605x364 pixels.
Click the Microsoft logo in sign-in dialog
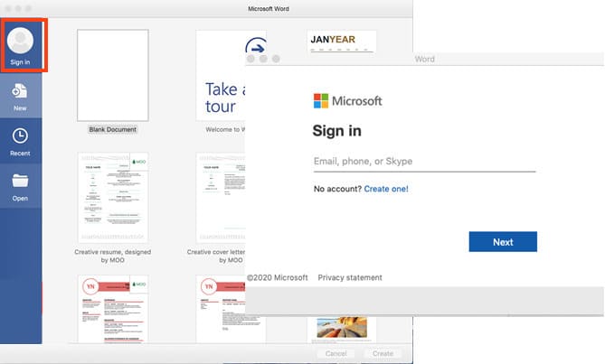(x=320, y=100)
